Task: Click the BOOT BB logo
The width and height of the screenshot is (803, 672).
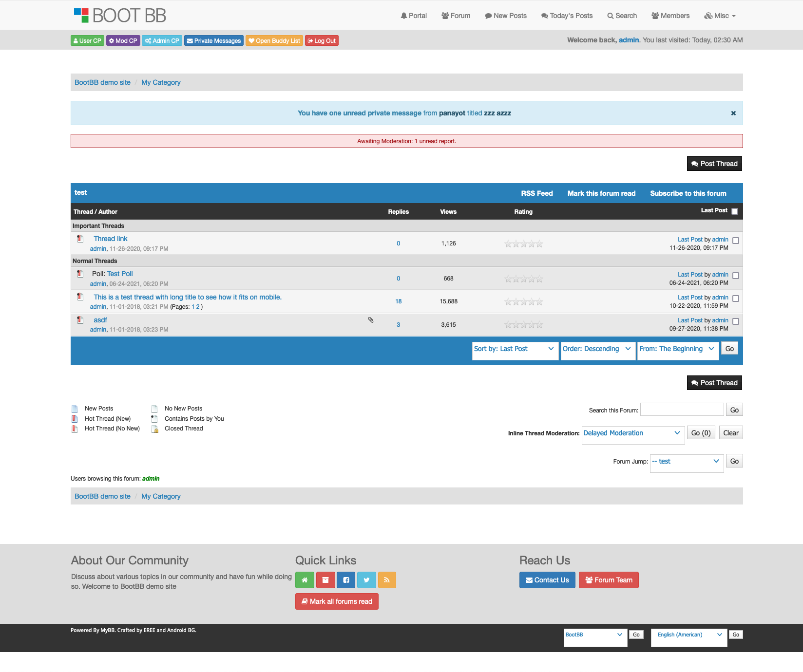Action: (120, 16)
